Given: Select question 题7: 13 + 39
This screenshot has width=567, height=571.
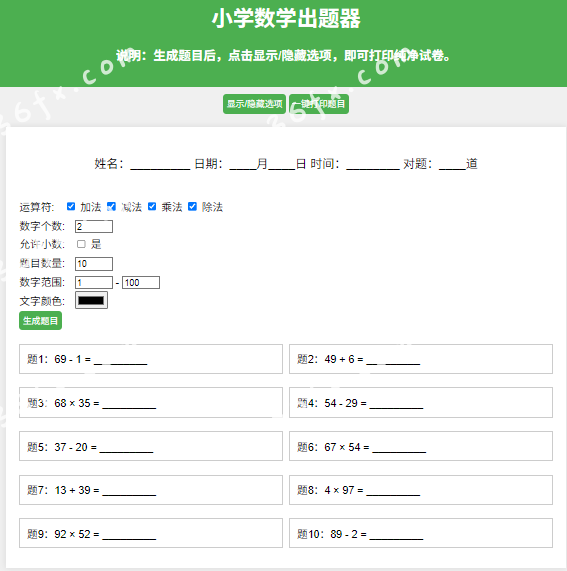Looking at the screenshot, I should tap(151, 490).
